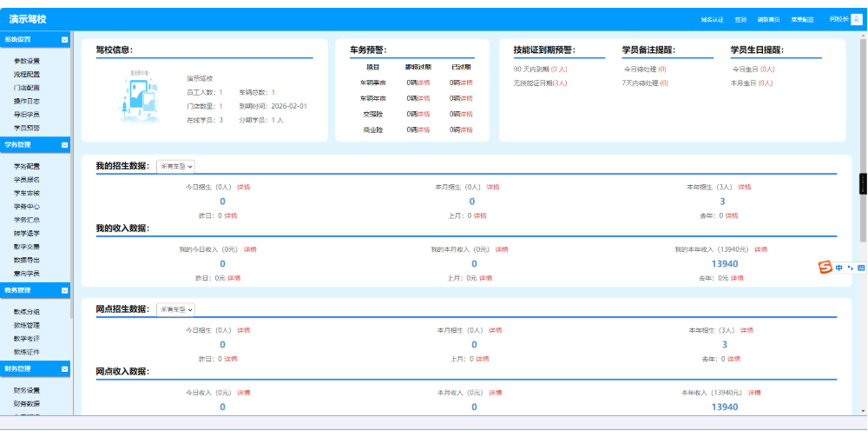Collapse the 系统设置 sidebar section
This screenshot has height=437, width=868.
[x=64, y=40]
